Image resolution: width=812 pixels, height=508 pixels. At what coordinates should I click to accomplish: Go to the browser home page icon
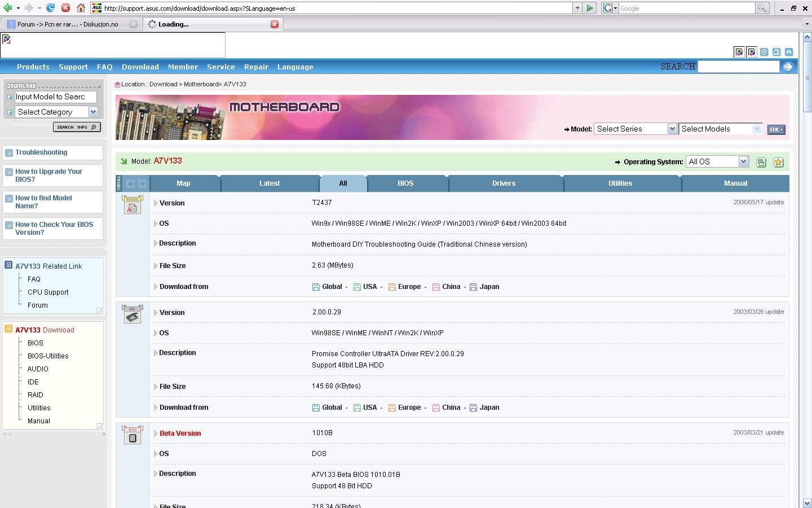click(x=81, y=8)
